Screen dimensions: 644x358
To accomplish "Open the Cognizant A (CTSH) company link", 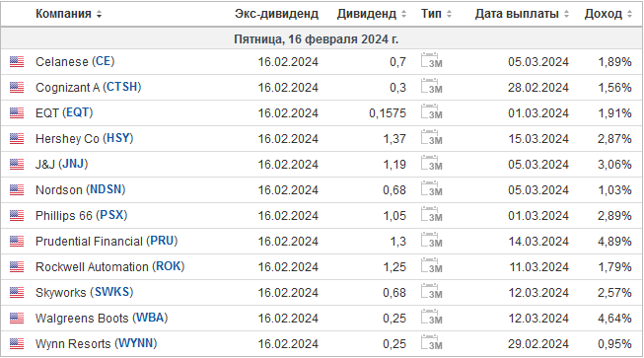I will (89, 87).
